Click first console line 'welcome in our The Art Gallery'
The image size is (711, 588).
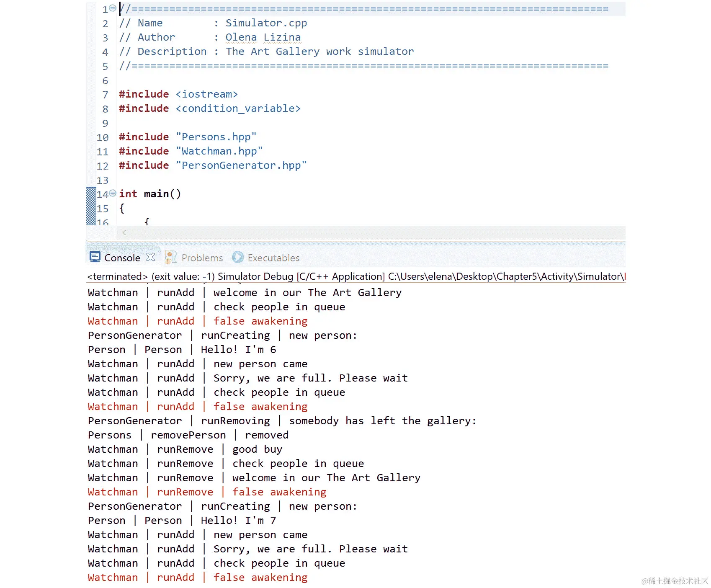tap(307, 293)
